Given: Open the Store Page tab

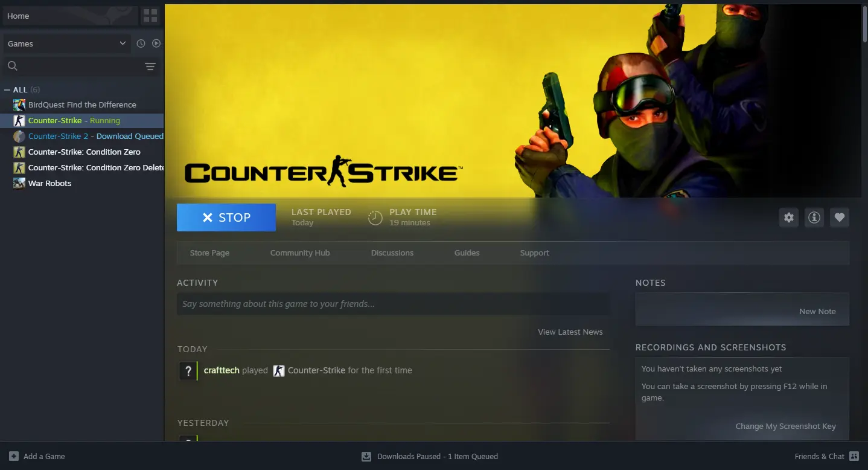Looking at the screenshot, I should (209, 253).
